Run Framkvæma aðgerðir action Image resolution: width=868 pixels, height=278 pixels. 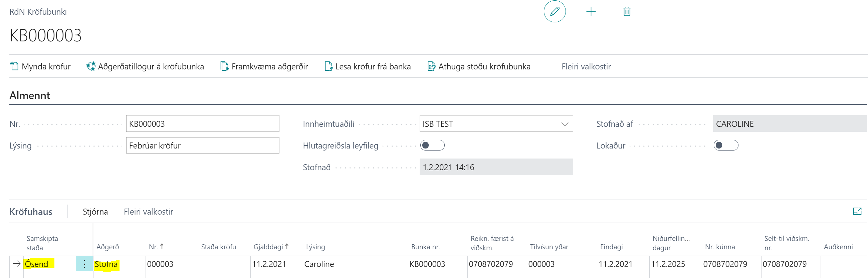[x=264, y=66]
